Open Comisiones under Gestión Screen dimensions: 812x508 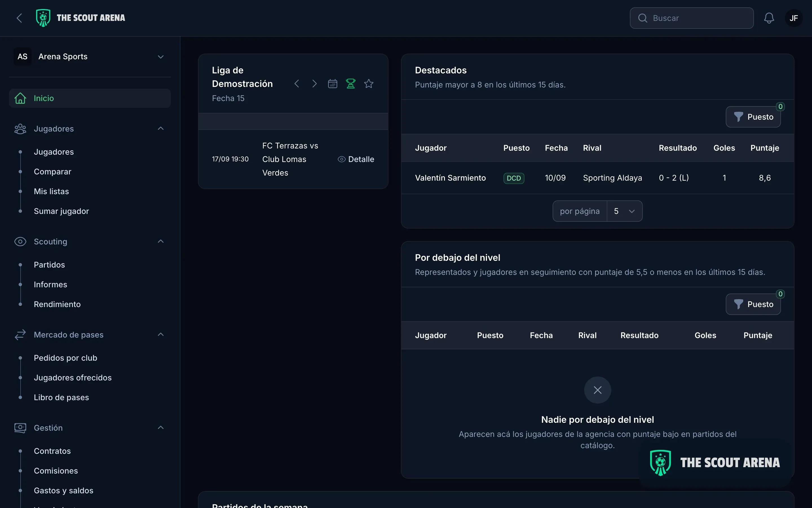point(56,471)
